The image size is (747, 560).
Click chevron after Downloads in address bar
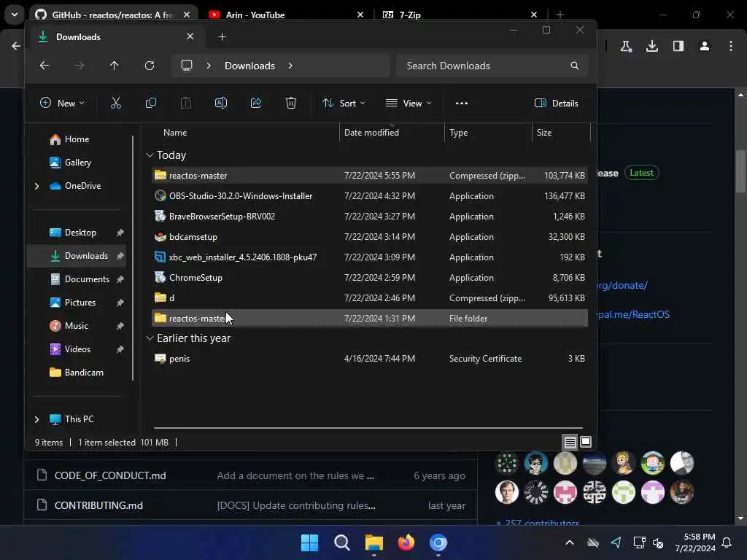coord(290,66)
